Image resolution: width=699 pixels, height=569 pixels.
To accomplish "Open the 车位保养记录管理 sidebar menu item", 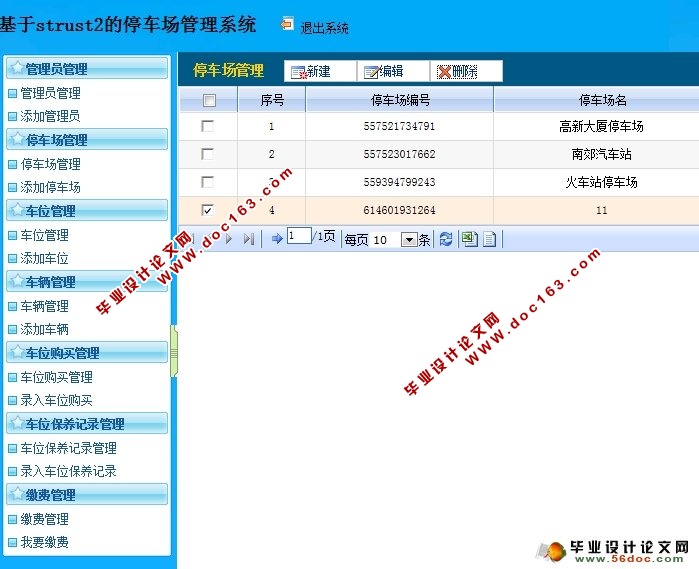I will tap(69, 448).
